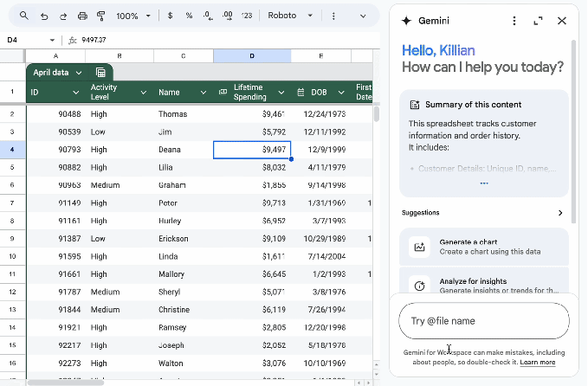Expand the Gemini panel to full size
The width and height of the screenshot is (588, 386).
[x=538, y=21]
